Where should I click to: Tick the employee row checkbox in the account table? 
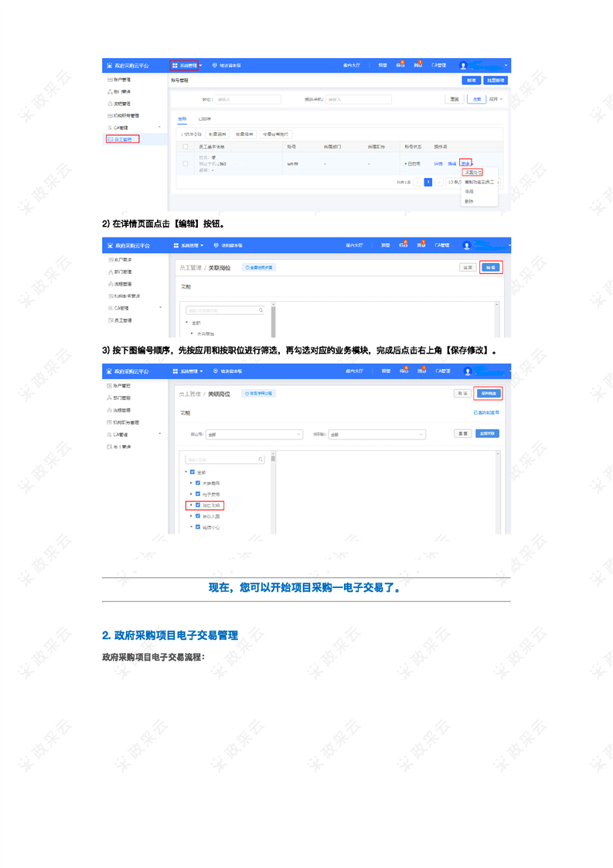coord(185,163)
